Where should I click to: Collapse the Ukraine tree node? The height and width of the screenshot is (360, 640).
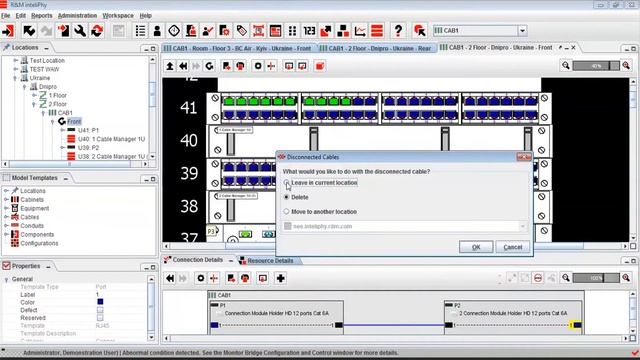16,78
